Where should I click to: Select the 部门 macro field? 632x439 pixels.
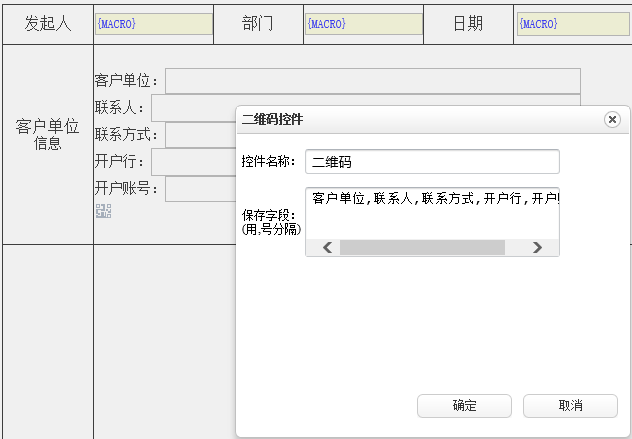click(363, 24)
